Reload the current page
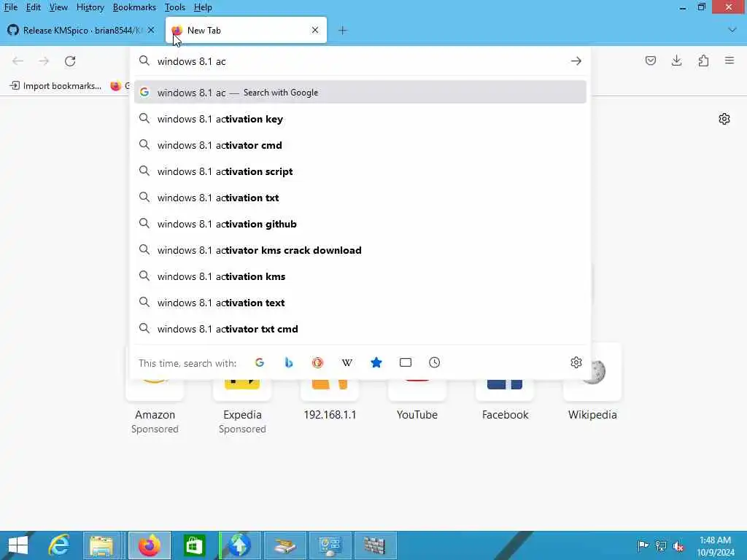 tap(70, 61)
